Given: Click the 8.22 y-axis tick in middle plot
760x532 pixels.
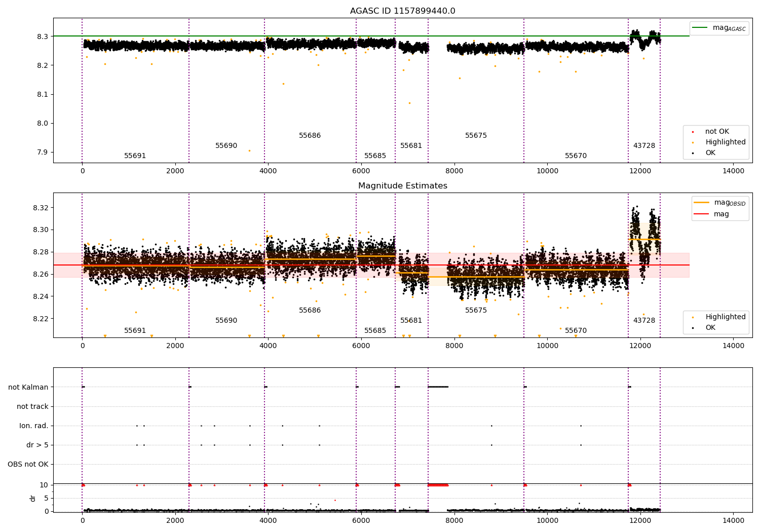Looking at the screenshot, I should 41,319.
